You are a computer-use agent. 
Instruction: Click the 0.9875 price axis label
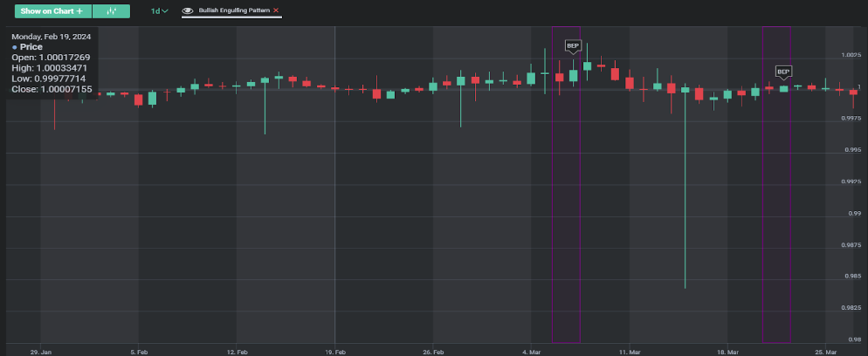(852, 244)
